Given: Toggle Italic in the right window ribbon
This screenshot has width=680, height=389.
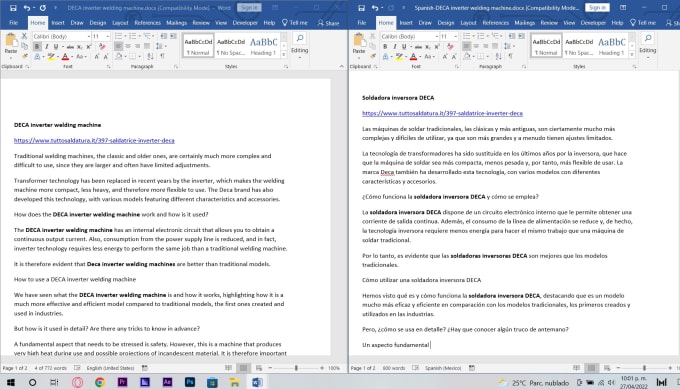Looking at the screenshot, I should click(x=395, y=46).
